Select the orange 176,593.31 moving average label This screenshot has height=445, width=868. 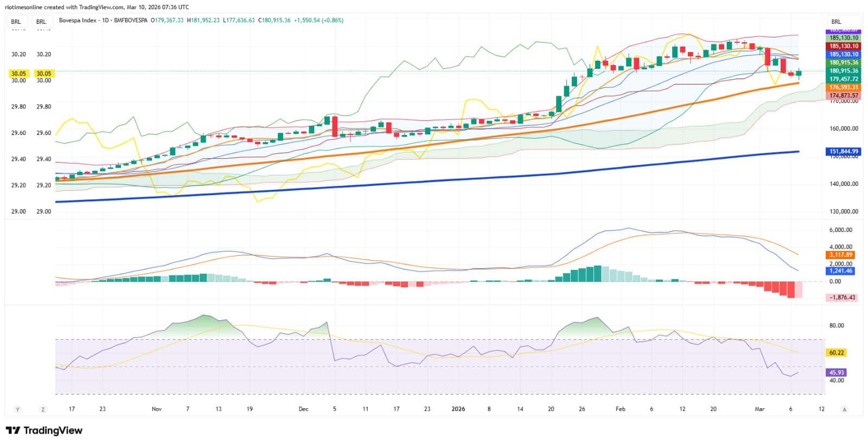pyautogui.click(x=844, y=87)
